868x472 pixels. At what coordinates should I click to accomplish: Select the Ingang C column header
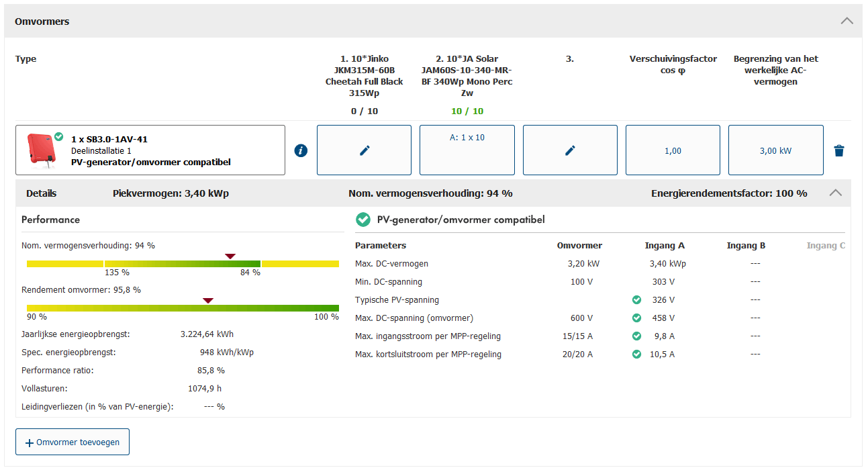pos(826,246)
